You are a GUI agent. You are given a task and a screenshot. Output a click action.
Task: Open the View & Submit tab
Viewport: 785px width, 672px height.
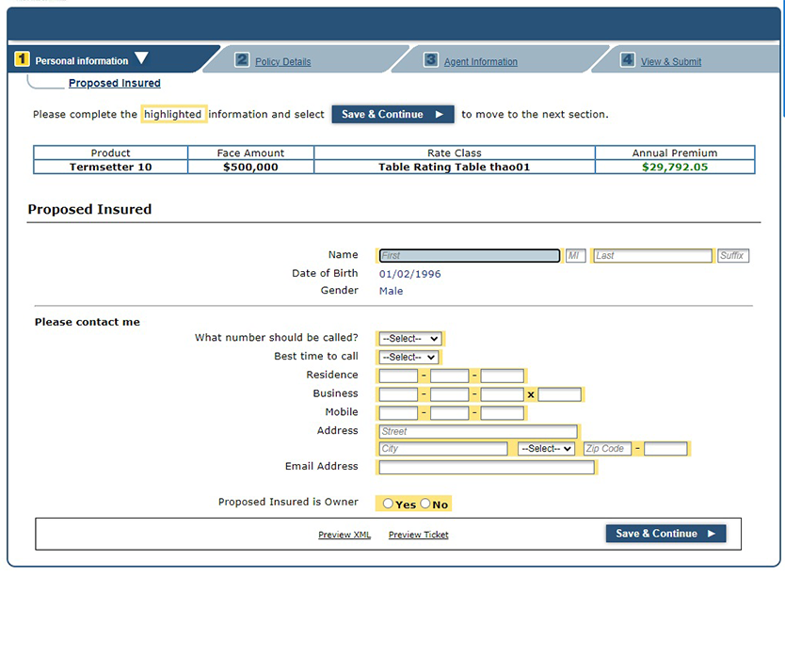670,62
